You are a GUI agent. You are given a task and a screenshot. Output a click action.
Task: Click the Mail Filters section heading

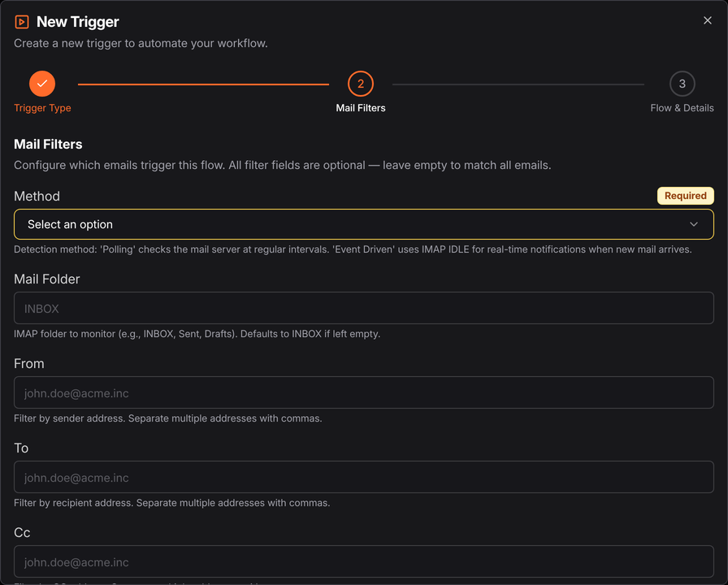(48, 144)
